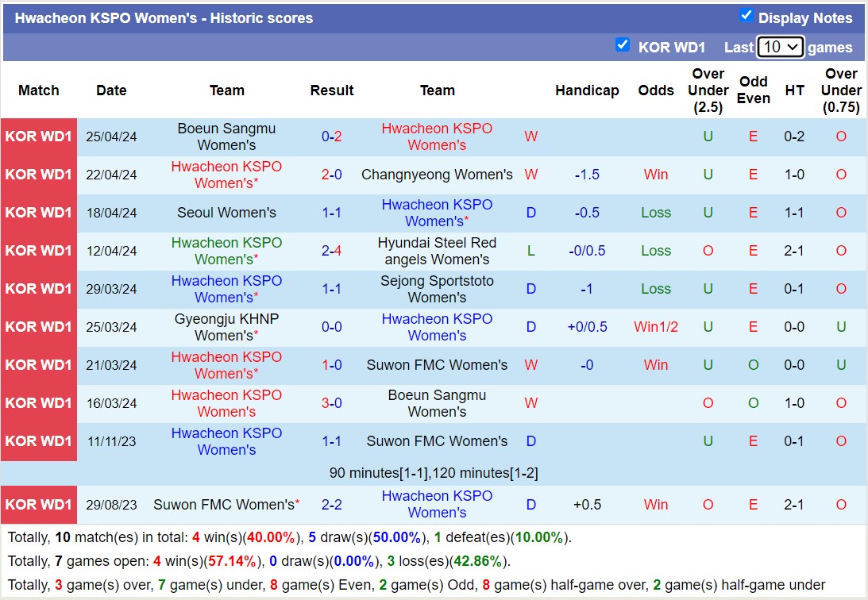The width and height of the screenshot is (868, 600).
Task: Click the Handicap column header
Action: pyautogui.click(x=587, y=90)
